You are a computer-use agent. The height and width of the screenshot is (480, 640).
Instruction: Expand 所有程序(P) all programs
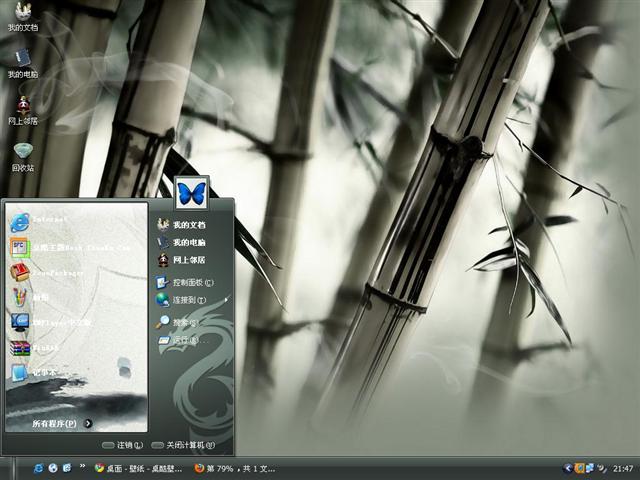point(62,424)
